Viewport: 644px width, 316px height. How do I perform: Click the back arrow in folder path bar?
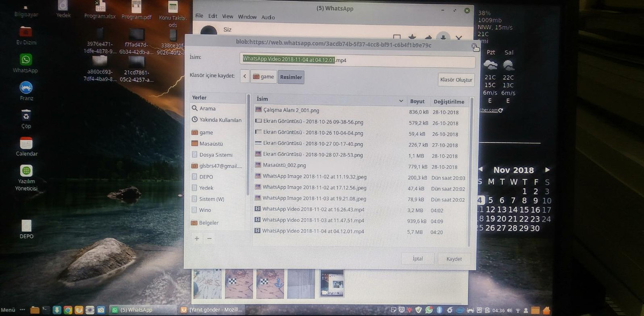click(x=245, y=76)
